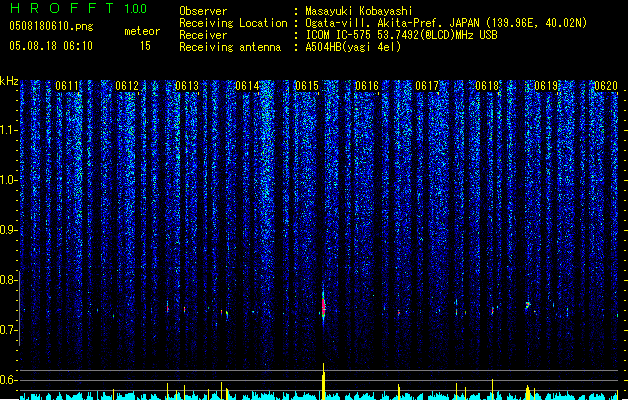Click the version number 1.00
629x400 pixels.
click(x=136, y=9)
